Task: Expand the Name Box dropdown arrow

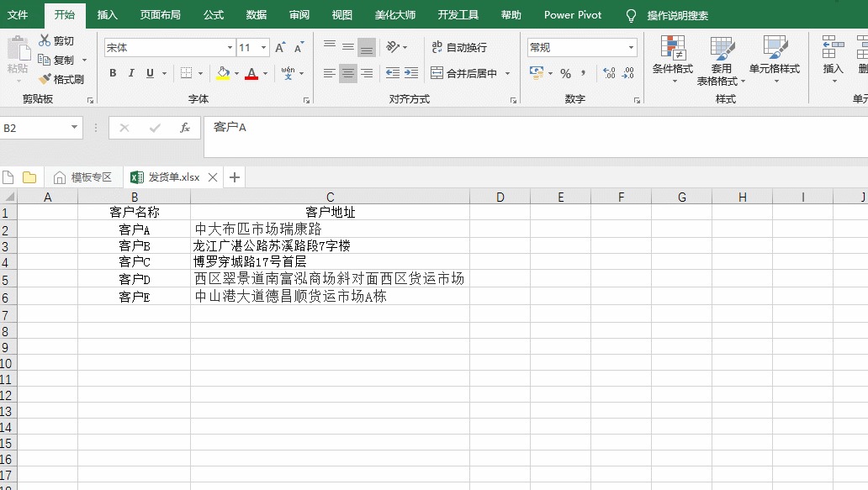Action: (74, 128)
